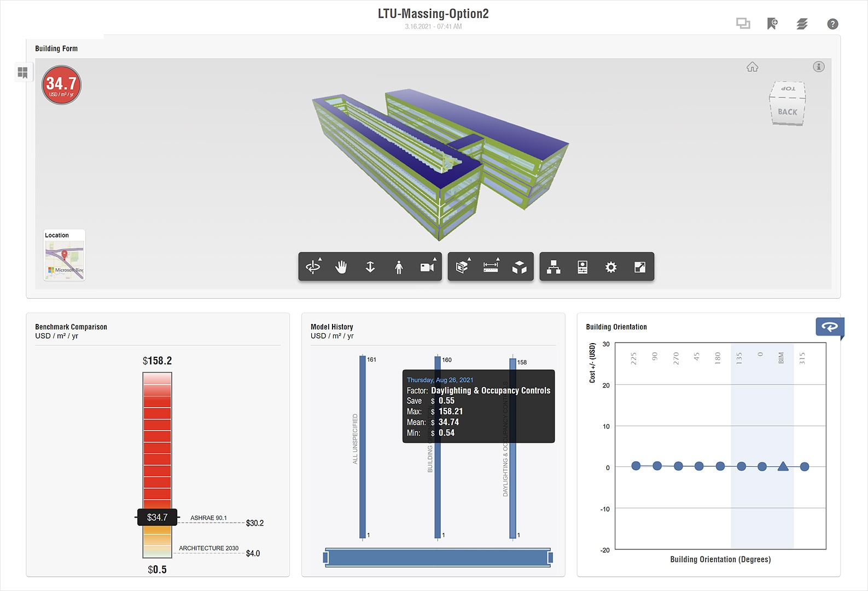The height and width of the screenshot is (591, 868).
Task: Select the BIM triangle orientation point
Action: coord(783,466)
